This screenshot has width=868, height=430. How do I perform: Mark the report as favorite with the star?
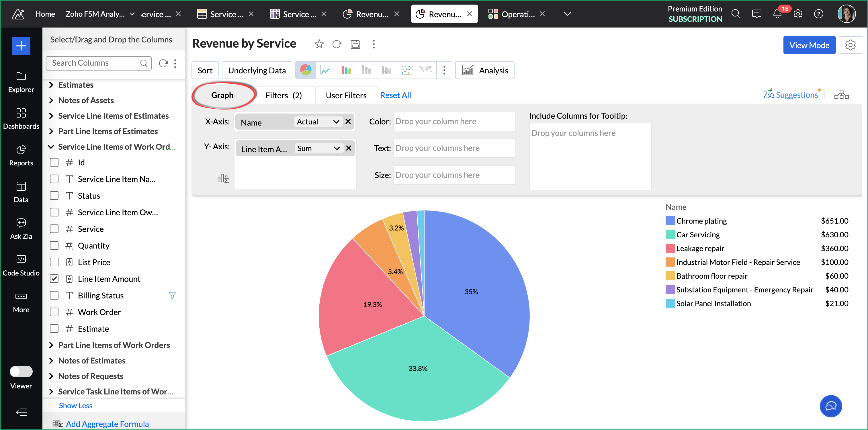(319, 44)
